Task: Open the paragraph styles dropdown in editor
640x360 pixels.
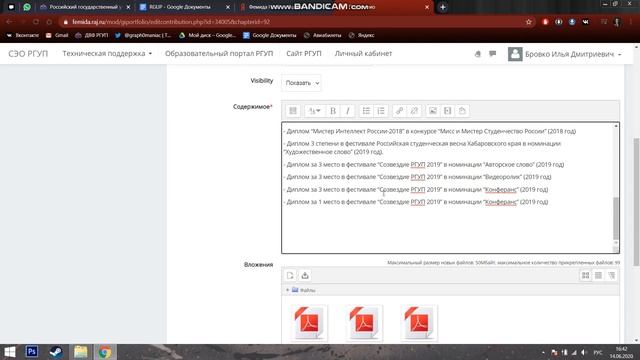Action: (314, 111)
